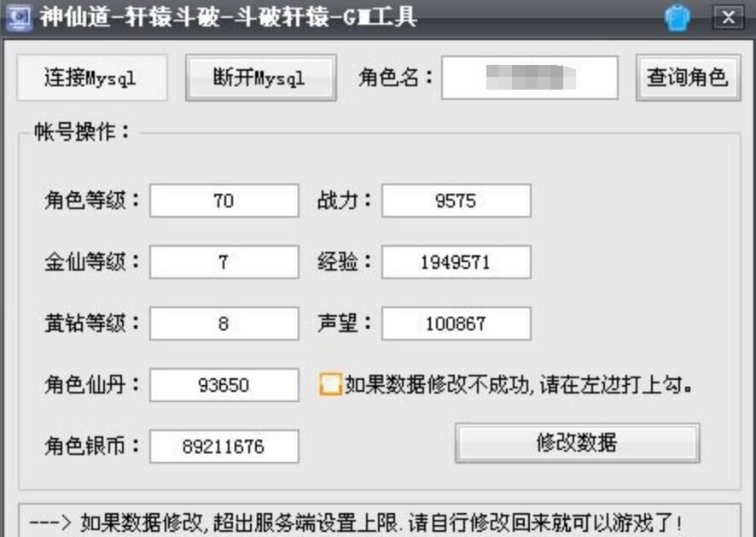
Task: Click the blue gem icon near window corner
Action: (x=677, y=15)
